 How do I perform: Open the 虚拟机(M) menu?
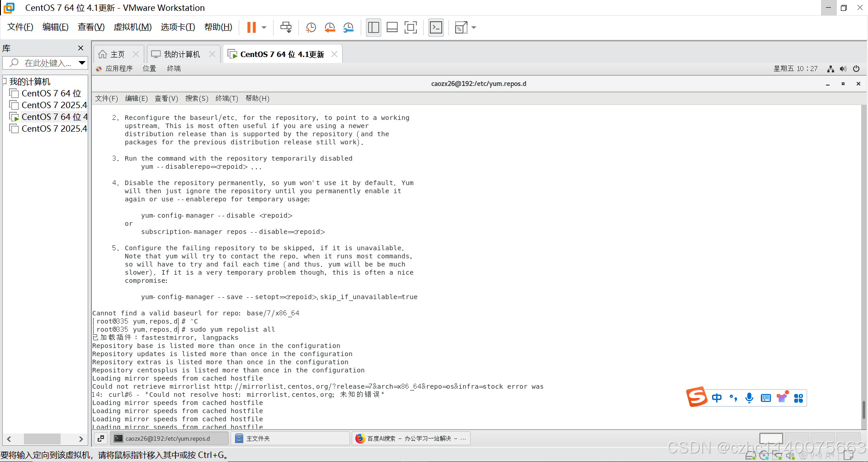(x=132, y=27)
